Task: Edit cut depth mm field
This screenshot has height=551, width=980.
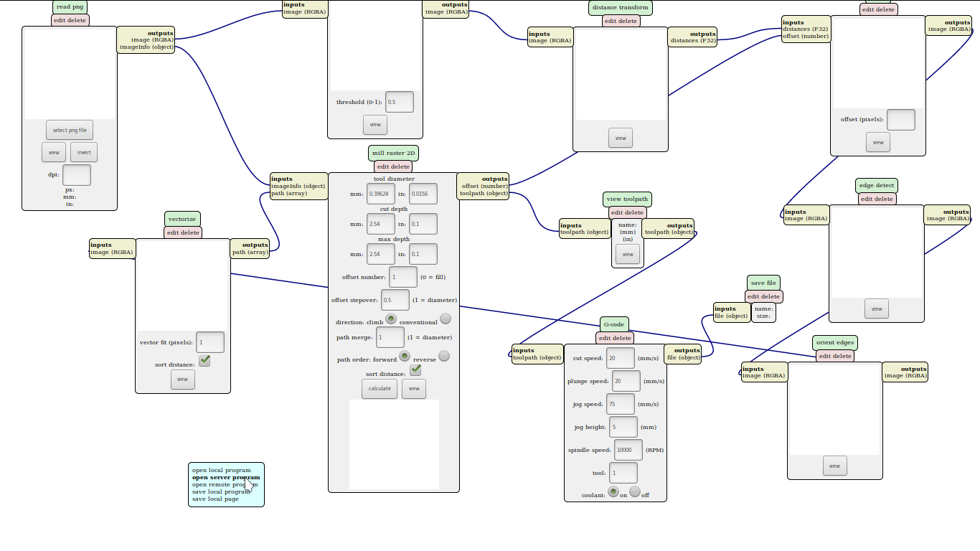Action: pos(381,224)
